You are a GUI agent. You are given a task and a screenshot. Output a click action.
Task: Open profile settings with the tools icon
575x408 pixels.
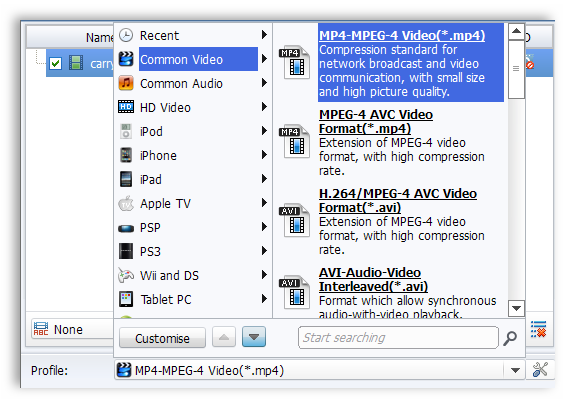click(x=540, y=370)
